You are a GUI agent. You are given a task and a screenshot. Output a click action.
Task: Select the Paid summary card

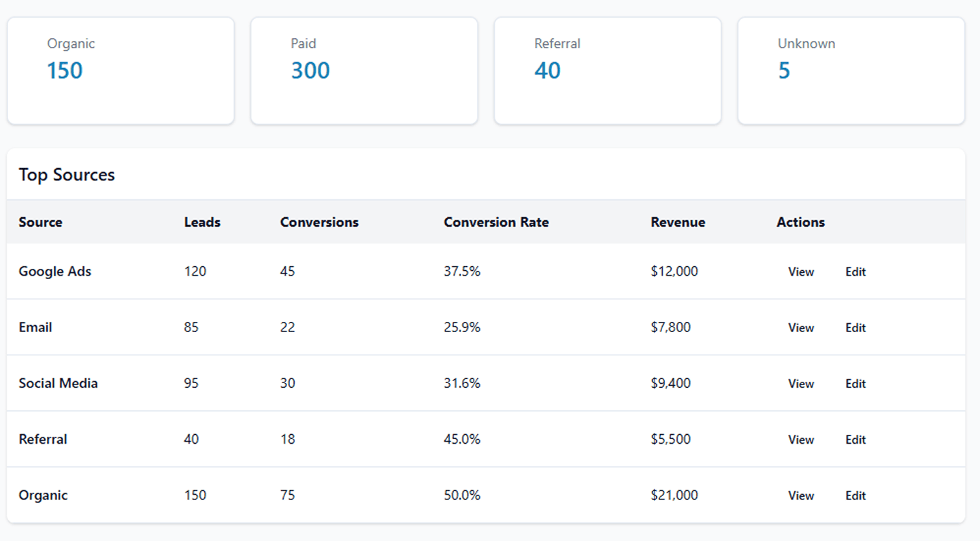tap(364, 71)
